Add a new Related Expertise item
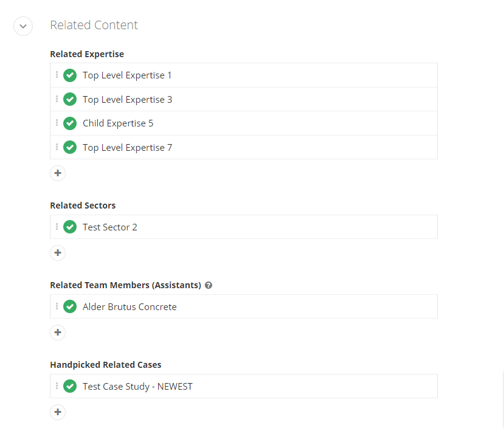The image size is (504, 442). tap(58, 173)
